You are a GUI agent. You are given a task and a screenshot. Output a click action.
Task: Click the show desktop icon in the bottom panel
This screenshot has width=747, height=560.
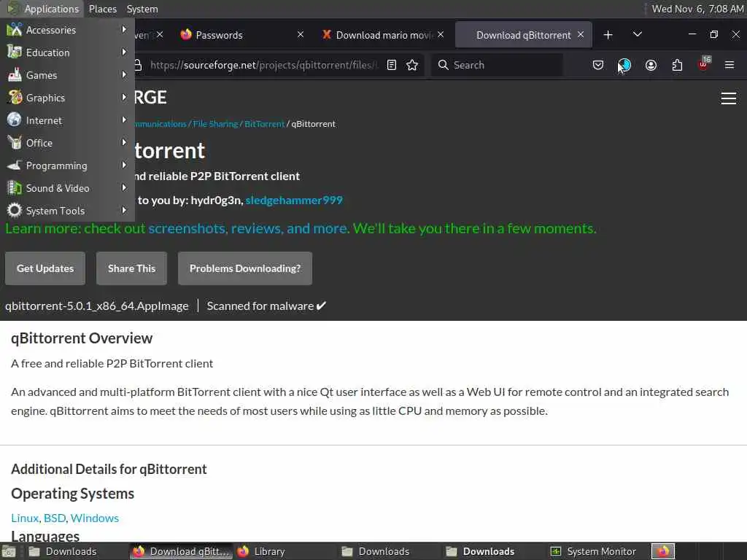(9, 551)
